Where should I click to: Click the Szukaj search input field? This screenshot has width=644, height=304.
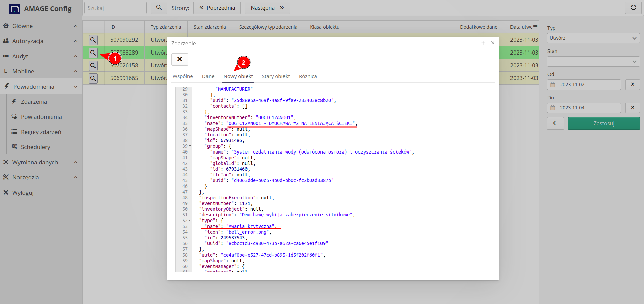coord(115,8)
